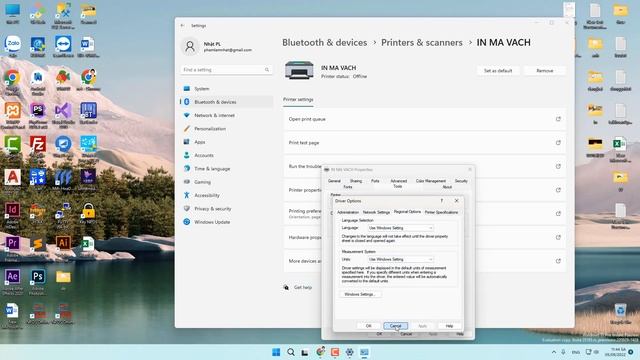
Task: Open the Language dropdown in Driver Options
Action: coord(400,228)
